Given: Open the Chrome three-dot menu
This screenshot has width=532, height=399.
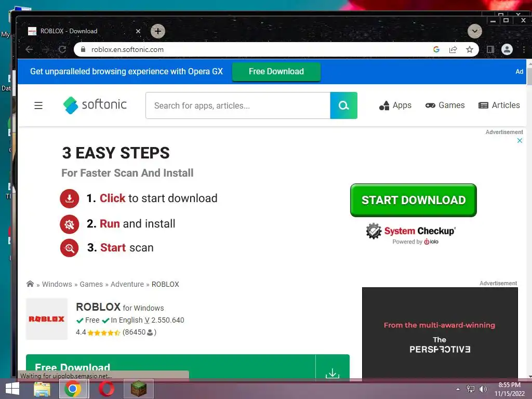Looking at the screenshot, I should pos(524,49).
